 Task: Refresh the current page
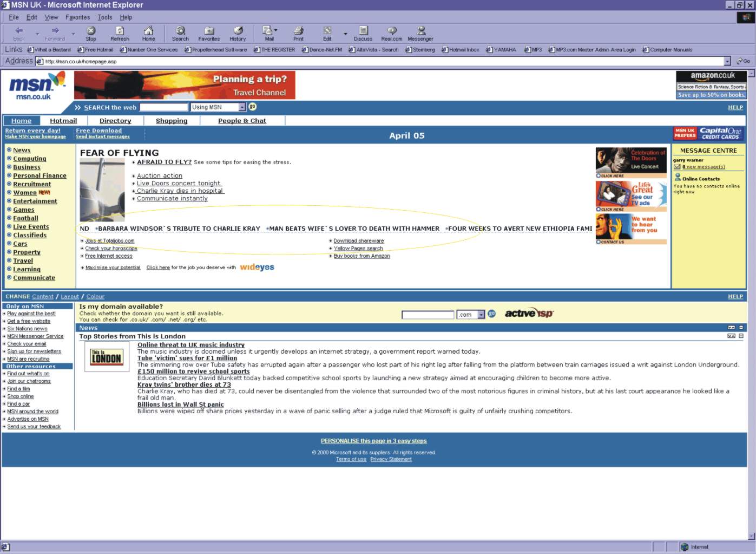pyautogui.click(x=120, y=34)
